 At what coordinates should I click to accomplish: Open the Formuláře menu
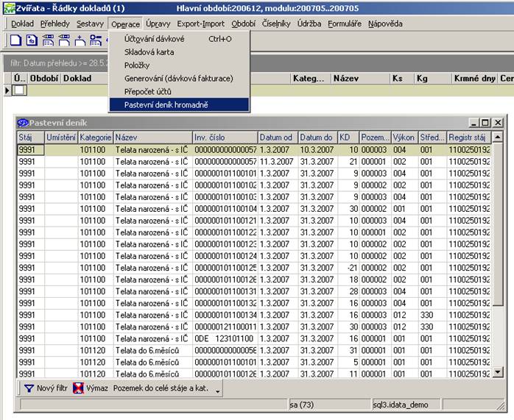(345, 24)
